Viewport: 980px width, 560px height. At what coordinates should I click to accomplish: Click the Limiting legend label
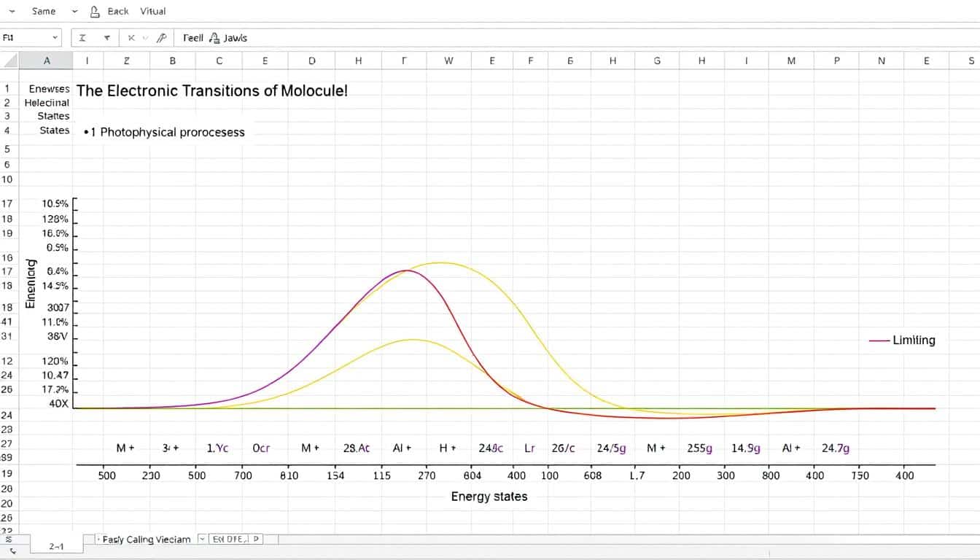tap(914, 341)
